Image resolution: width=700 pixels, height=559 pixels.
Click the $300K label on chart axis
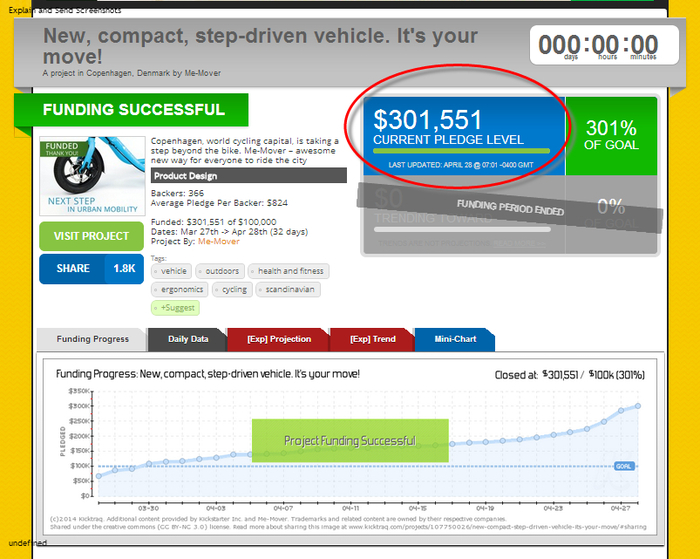pyautogui.click(x=79, y=406)
